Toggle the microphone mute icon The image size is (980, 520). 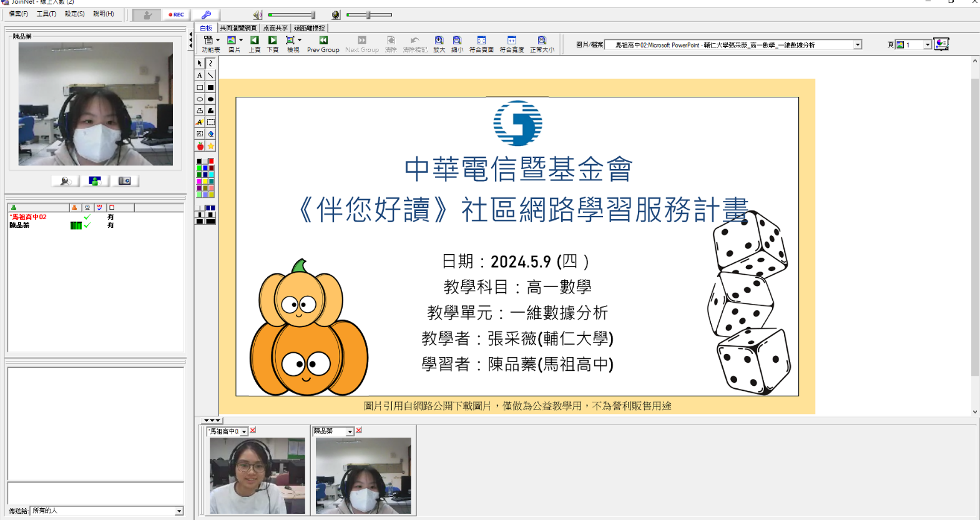pos(336,14)
